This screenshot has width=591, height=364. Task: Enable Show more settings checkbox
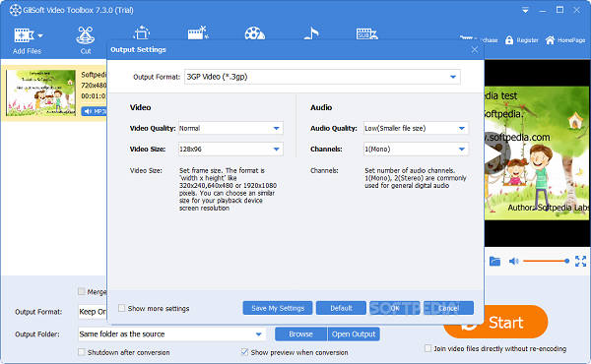pyautogui.click(x=122, y=308)
